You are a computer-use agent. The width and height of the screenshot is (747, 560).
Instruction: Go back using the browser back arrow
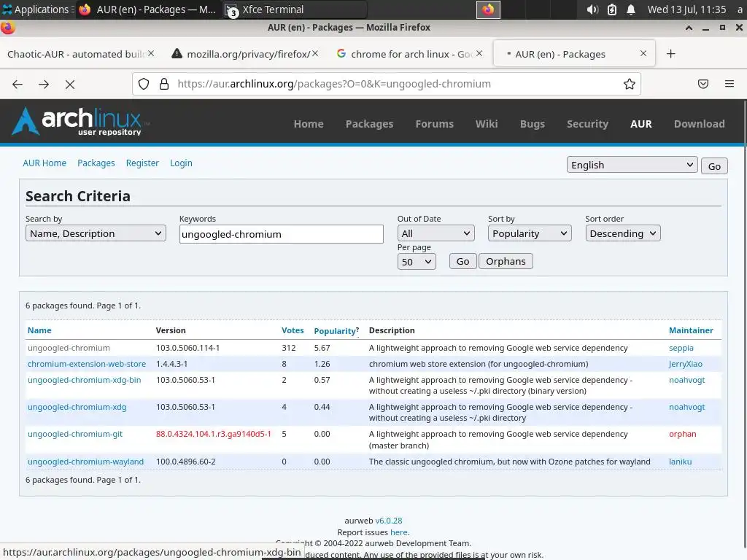18,85
